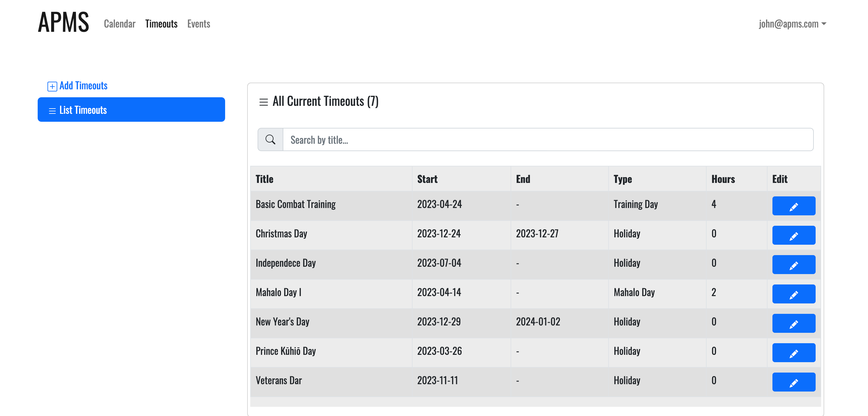Open edit for Mahalo Day I
Viewport: 868px width, 416px height.
(793, 293)
